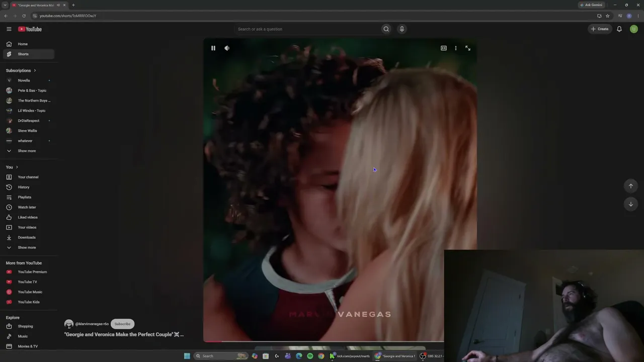
Task: Open Downloads in the sidebar
Action: pyautogui.click(x=28, y=237)
